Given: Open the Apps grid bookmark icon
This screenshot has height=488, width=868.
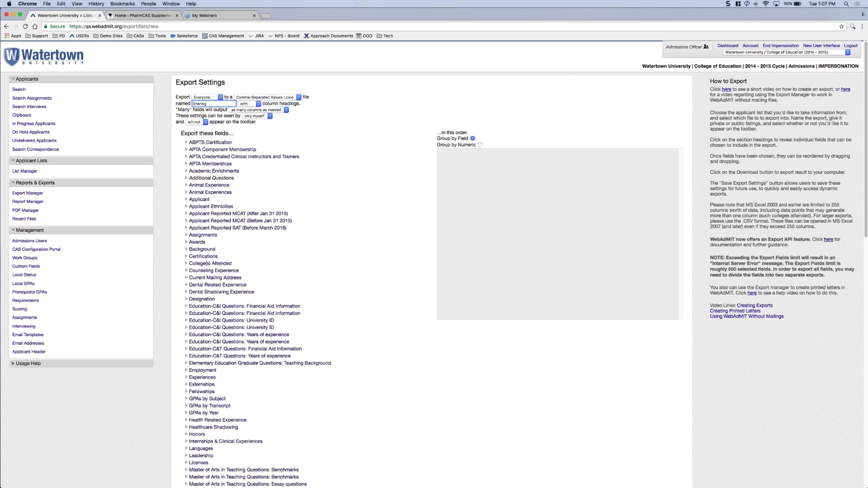Looking at the screenshot, I should (x=7, y=36).
